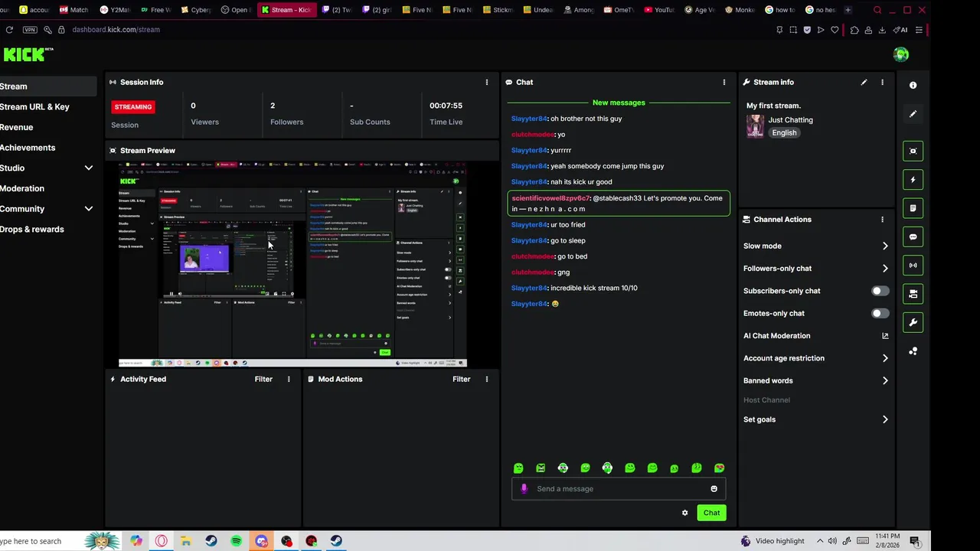The image size is (980, 551).
Task: Click the English language tag
Action: pos(784,132)
